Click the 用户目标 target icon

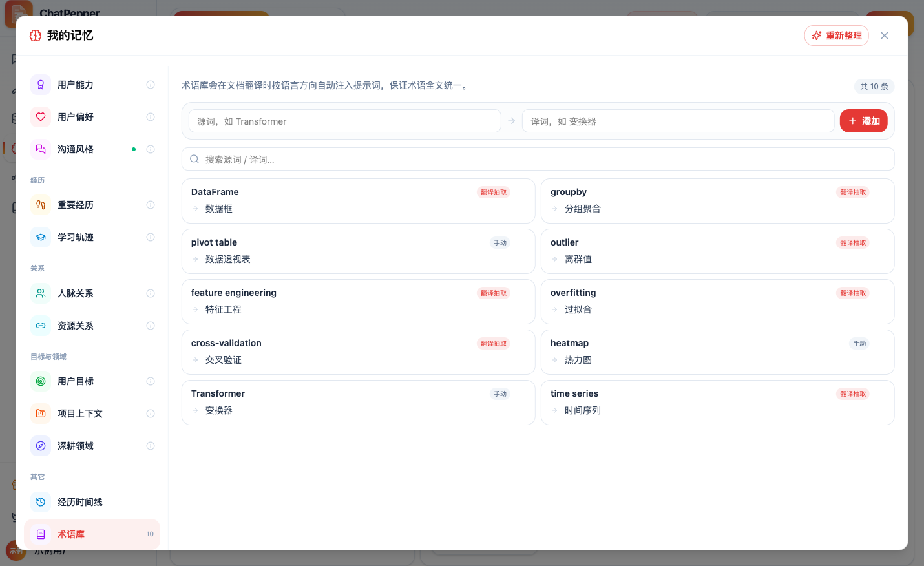(x=41, y=381)
